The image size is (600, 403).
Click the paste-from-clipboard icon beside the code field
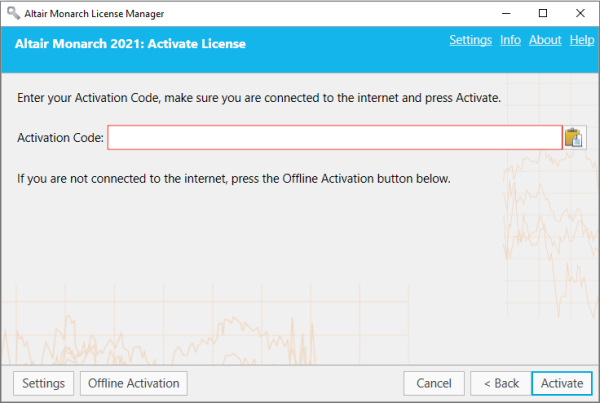[574, 138]
